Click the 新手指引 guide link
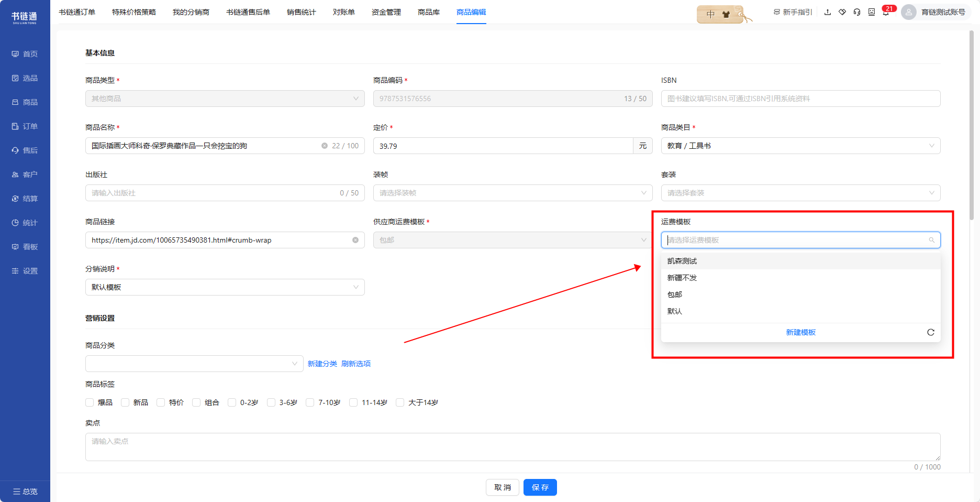The width and height of the screenshot is (980, 502). pyautogui.click(x=793, y=12)
